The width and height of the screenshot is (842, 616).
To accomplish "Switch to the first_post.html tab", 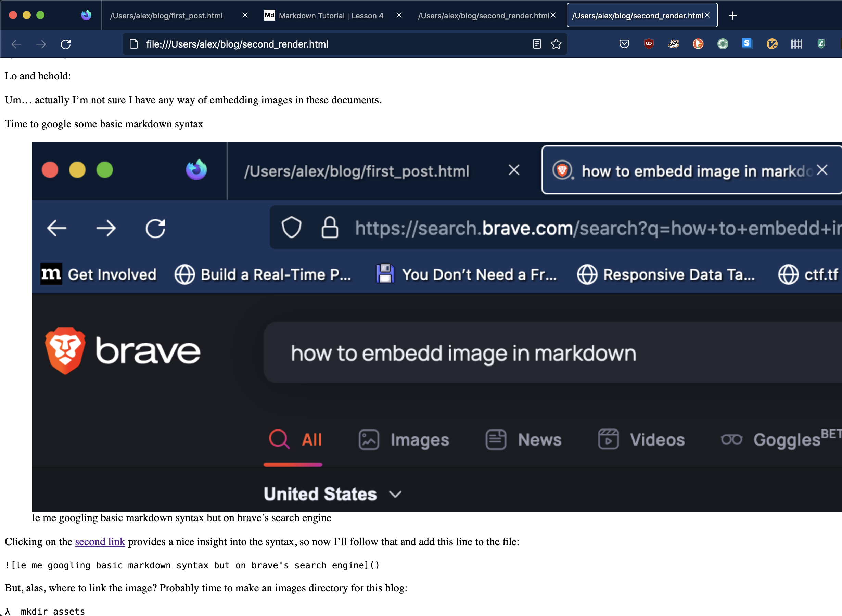I will click(166, 16).
